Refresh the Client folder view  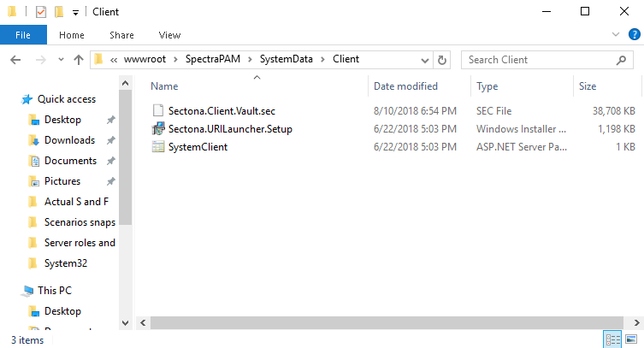(442, 60)
